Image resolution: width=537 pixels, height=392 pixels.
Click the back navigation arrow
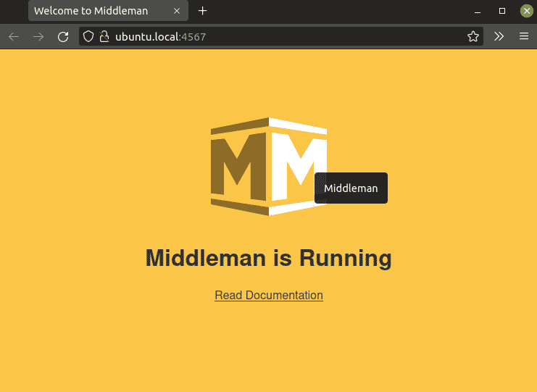point(14,37)
